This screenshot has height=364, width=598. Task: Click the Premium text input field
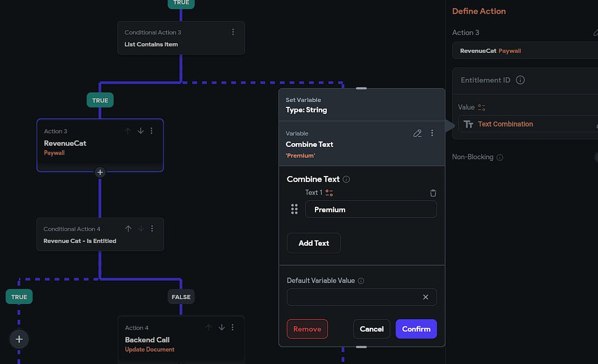(x=371, y=210)
